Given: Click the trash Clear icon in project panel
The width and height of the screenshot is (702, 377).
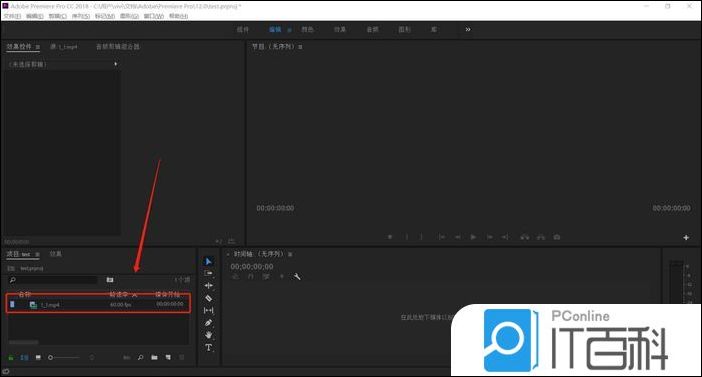Looking at the screenshot, I should point(182,358).
